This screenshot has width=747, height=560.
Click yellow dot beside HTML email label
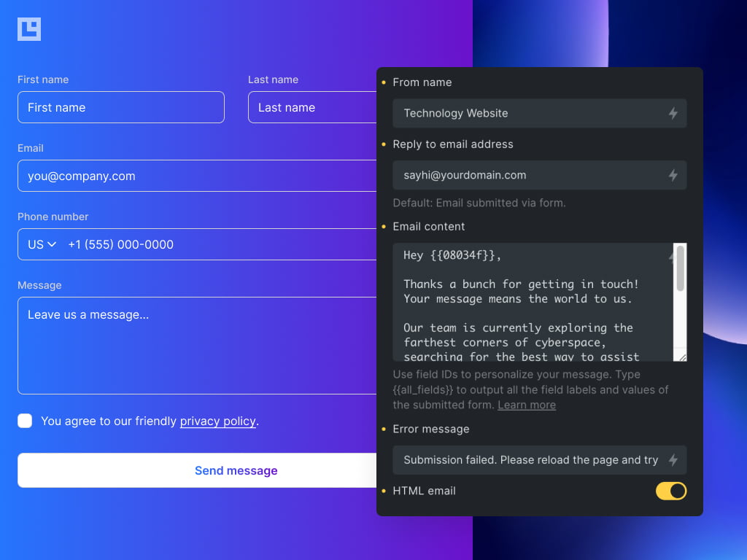click(x=384, y=491)
